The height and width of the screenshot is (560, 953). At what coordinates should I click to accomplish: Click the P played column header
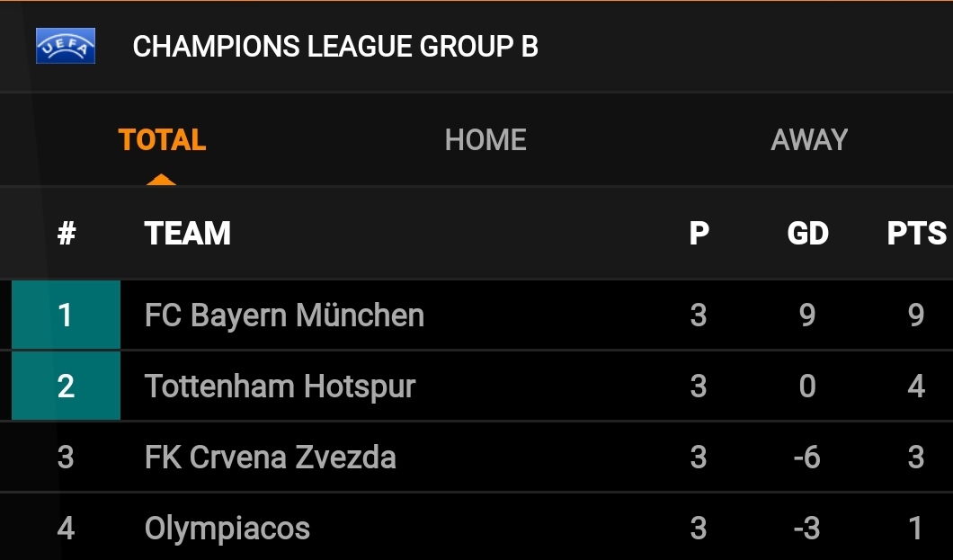pyautogui.click(x=699, y=233)
